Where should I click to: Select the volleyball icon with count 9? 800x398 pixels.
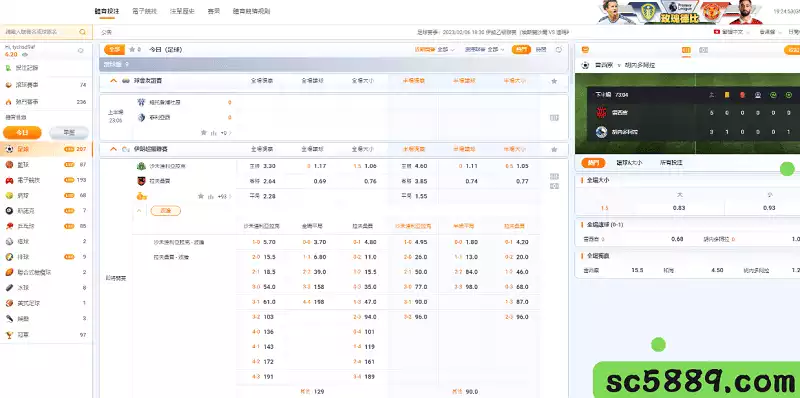(x=9, y=257)
